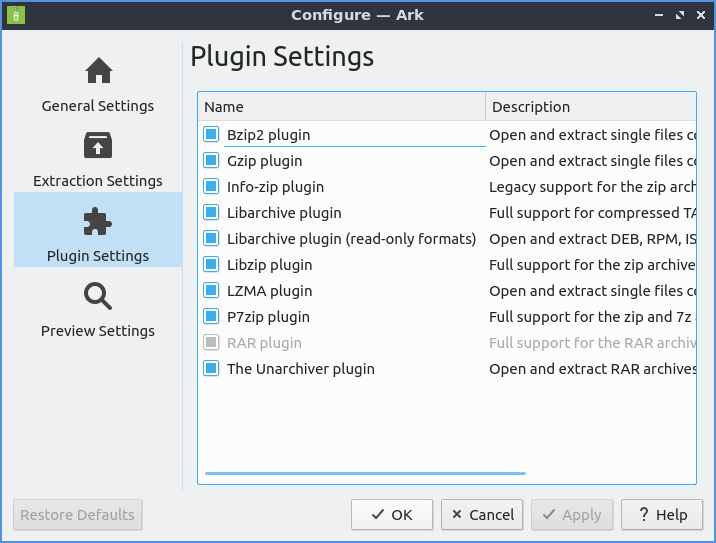Sort plugins by the Name column header
Viewport: 716px width, 543px height.
342,107
